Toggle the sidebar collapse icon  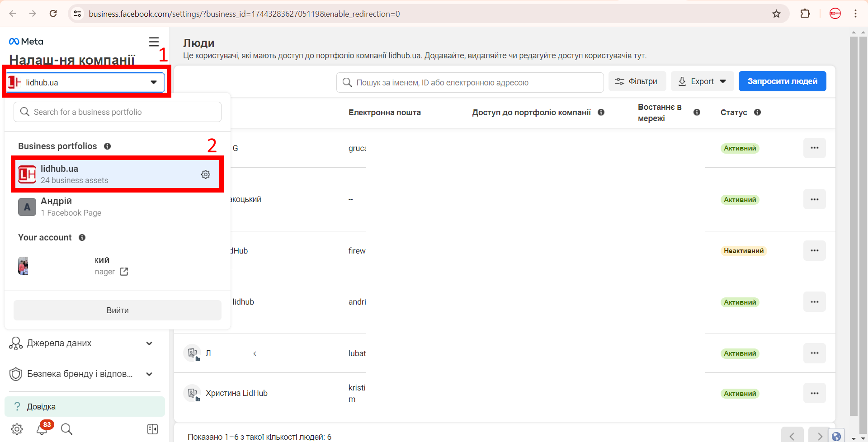pyautogui.click(x=153, y=429)
